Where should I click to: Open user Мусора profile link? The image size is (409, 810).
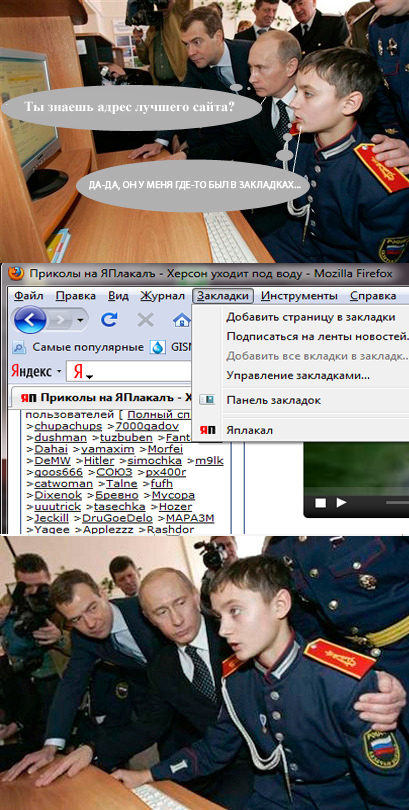[174, 495]
